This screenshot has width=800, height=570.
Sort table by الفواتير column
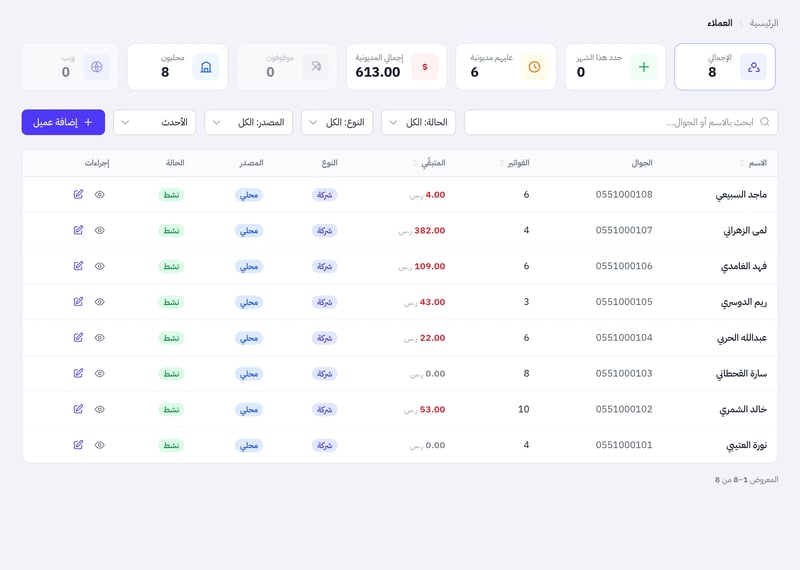click(x=514, y=163)
